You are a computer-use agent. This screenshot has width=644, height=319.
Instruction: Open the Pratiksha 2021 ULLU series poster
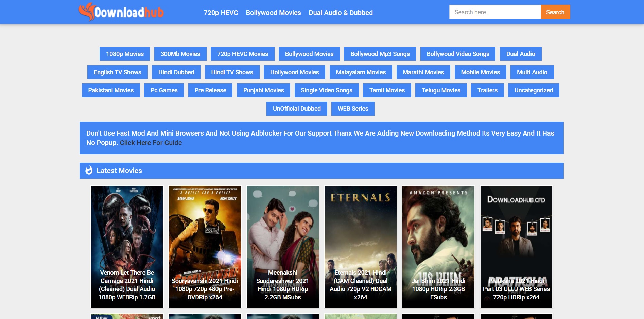pyautogui.click(x=516, y=246)
